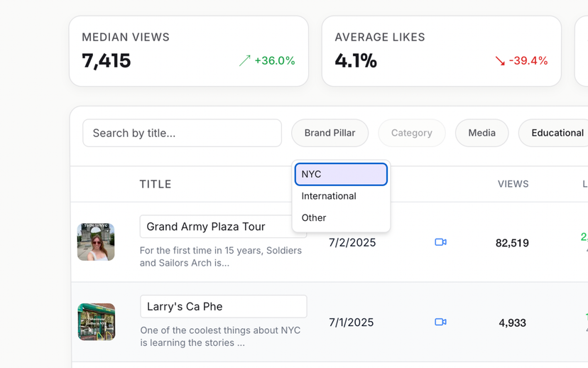The width and height of the screenshot is (588, 368).
Task: Select NYC option in dropdown menu
Action: tap(341, 174)
